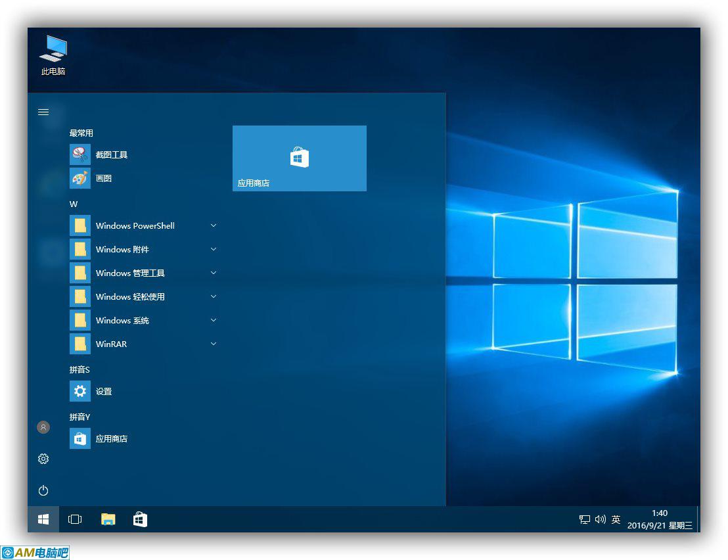Expand the Windows 系统 chevron
The height and width of the screenshot is (560, 728).
[x=214, y=320]
